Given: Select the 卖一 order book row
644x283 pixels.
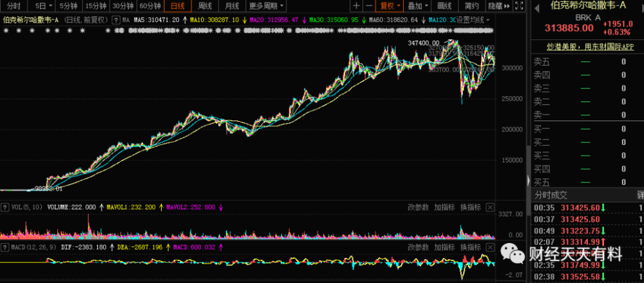Looking at the screenshot, I should (x=587, y=115).
